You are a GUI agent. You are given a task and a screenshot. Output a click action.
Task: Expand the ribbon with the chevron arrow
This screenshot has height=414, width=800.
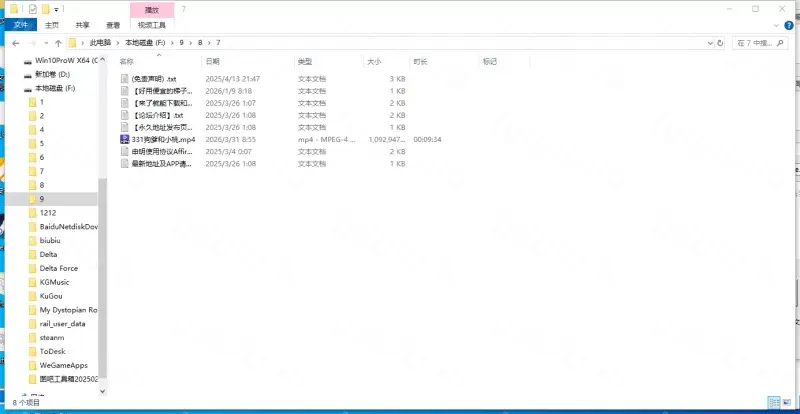coord(776,24)
